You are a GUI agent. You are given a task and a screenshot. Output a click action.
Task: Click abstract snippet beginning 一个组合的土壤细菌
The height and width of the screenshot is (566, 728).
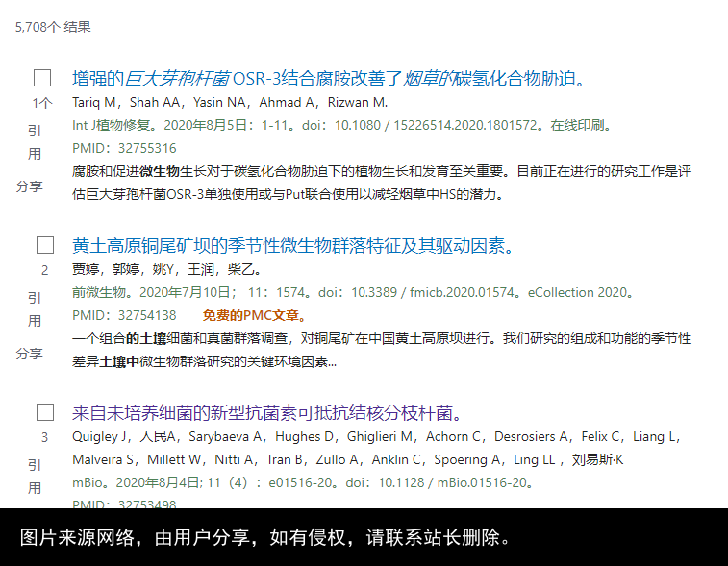[x=382, y=350]
